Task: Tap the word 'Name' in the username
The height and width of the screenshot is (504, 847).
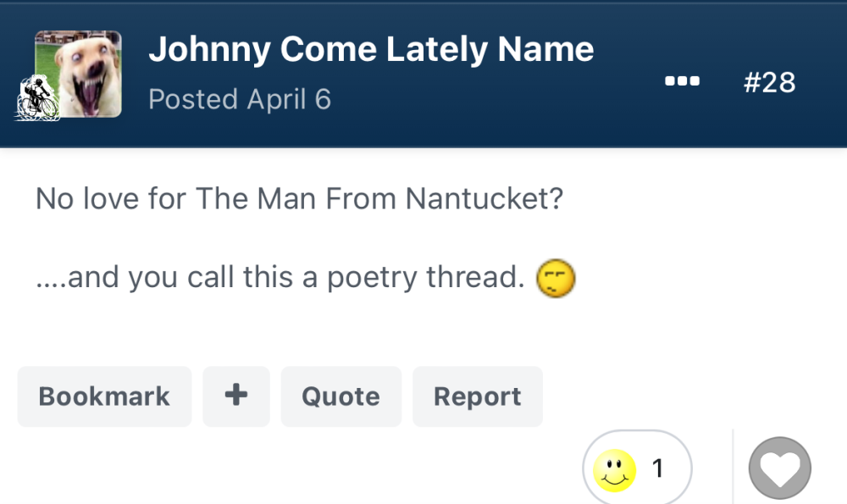Action: [545, 50]
